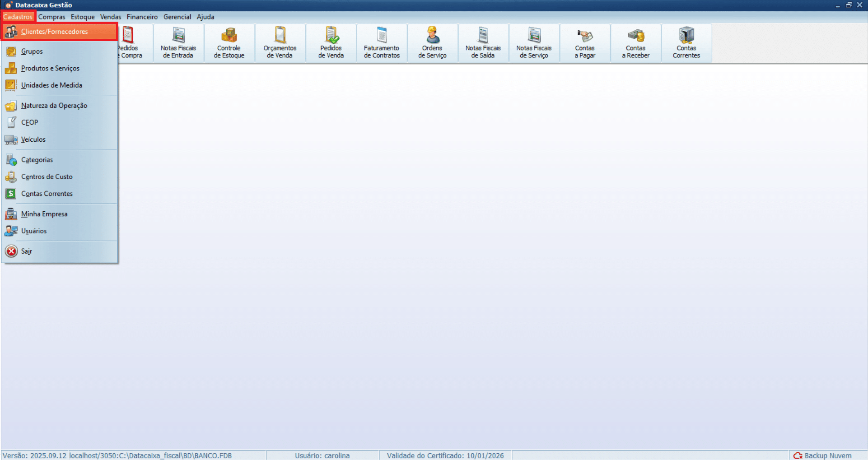This screenshot has height=460, width=868.
Task: Open the Financeiro menu
Action: click(142, 17)
